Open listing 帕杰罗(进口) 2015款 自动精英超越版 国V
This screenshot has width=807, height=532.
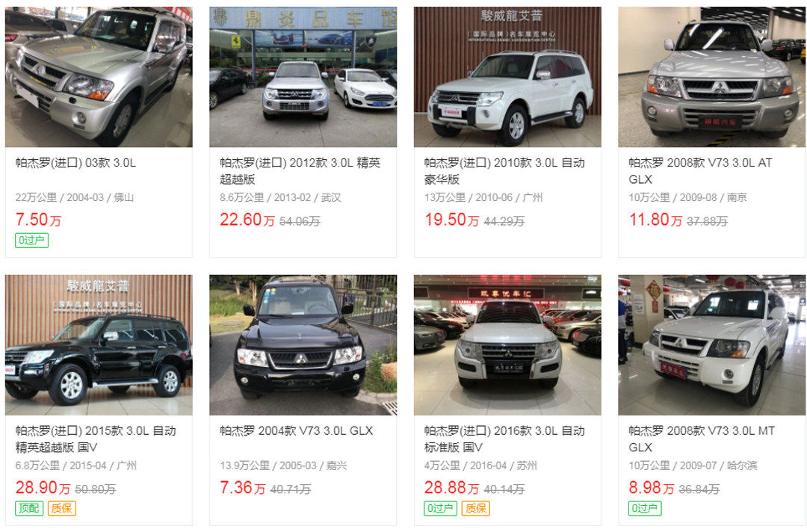(96, 439)
